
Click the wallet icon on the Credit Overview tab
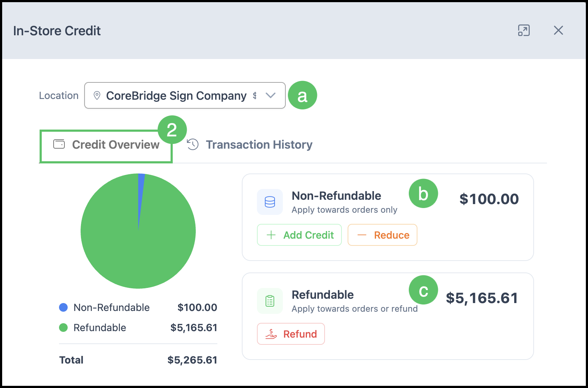click(59, 144)
